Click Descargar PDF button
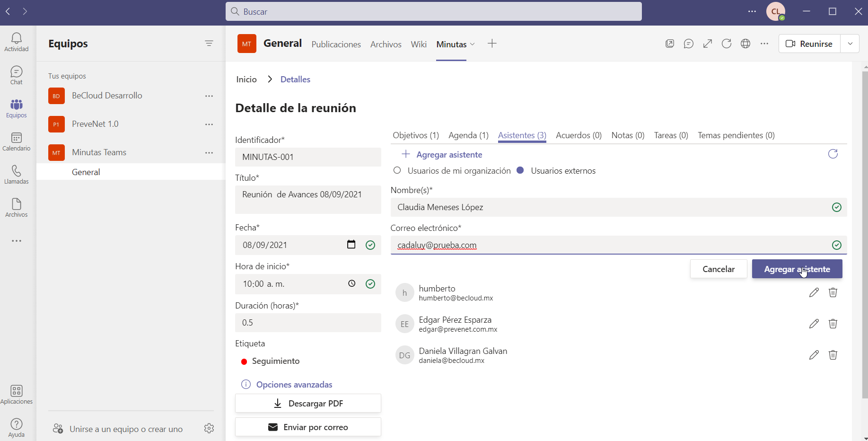This screenshot has width=868, height=441. click(x=308, y=403)
